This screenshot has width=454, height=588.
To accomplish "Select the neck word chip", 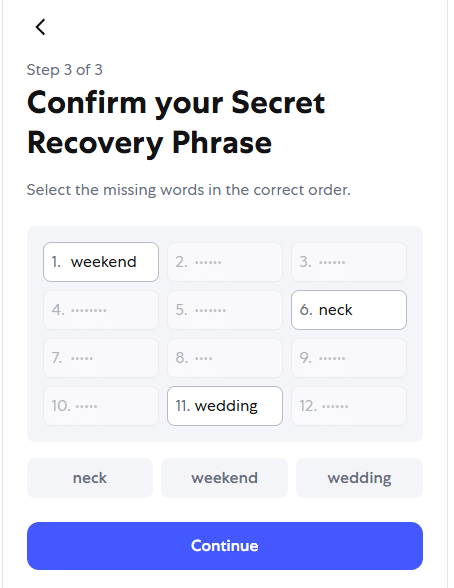I will click(x=90, y=478).
